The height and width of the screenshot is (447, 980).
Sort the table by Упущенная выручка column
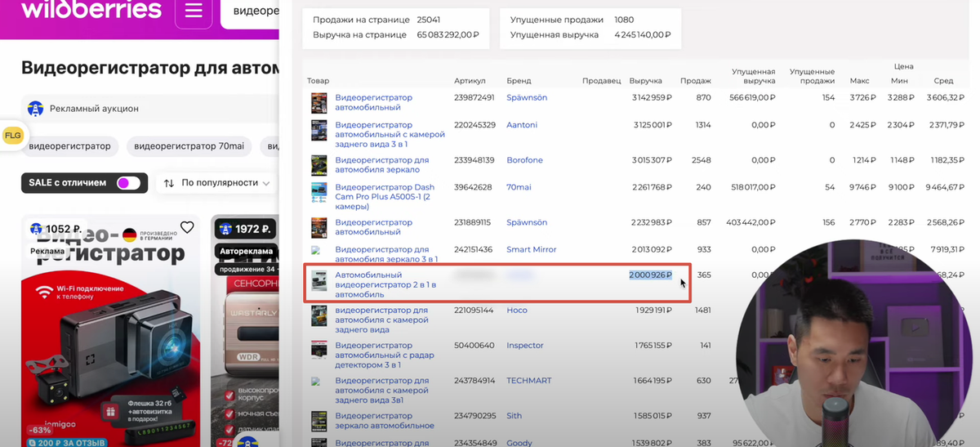(753, 77)
